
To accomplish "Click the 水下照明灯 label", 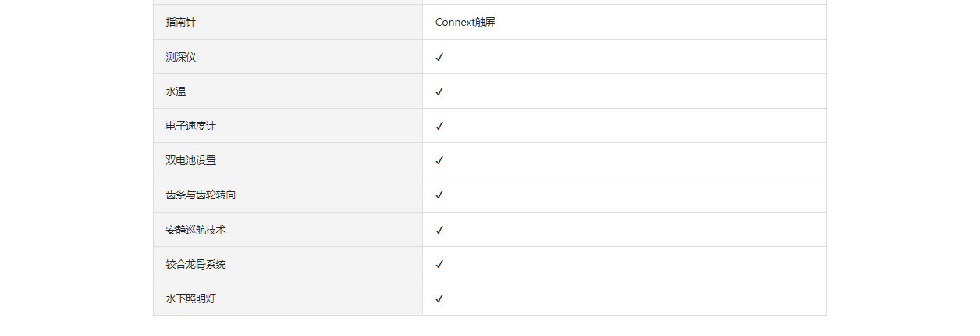I will (190, 298).
